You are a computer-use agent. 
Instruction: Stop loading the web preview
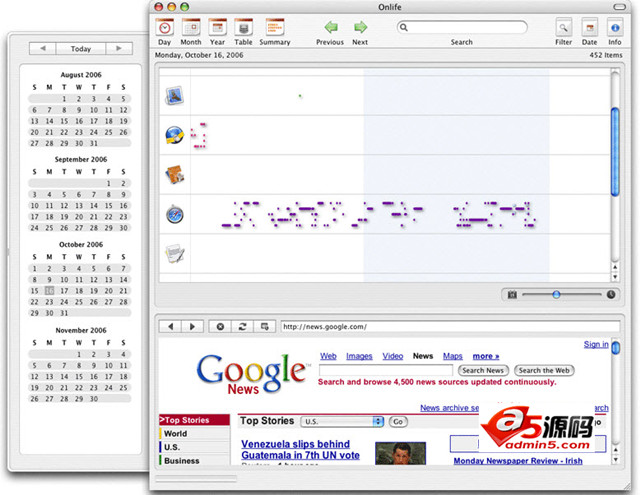(220, 326)
